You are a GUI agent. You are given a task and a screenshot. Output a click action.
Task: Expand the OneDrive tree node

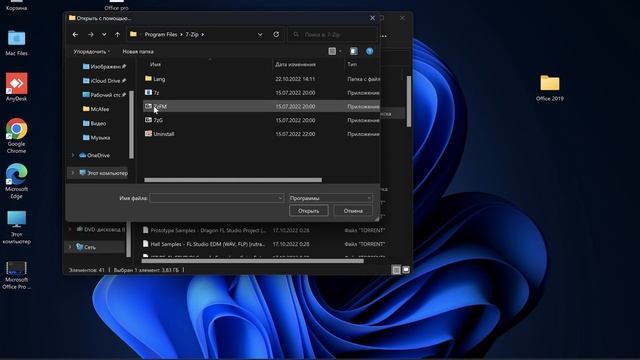click(73, 155)
